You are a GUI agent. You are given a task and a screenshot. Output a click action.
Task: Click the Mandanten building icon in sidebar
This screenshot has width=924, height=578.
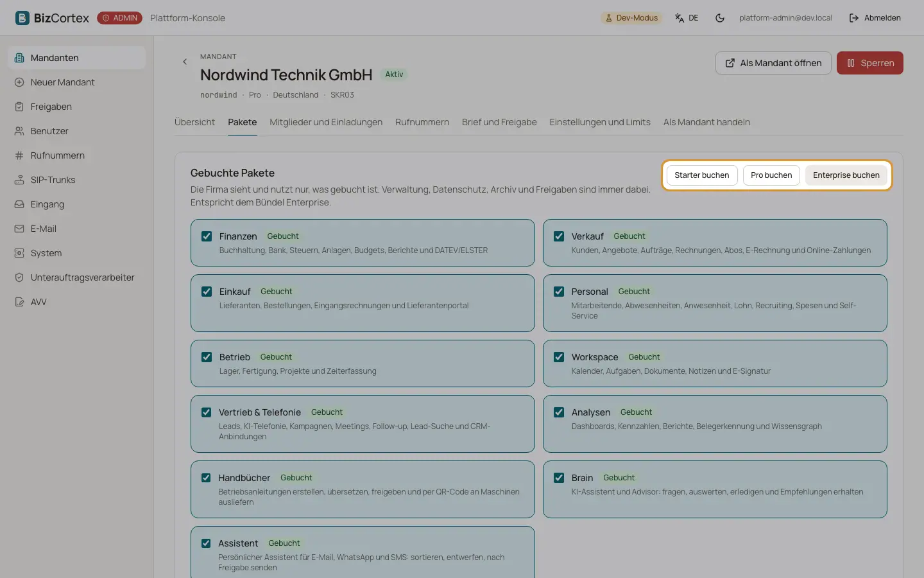coord(19,58)
